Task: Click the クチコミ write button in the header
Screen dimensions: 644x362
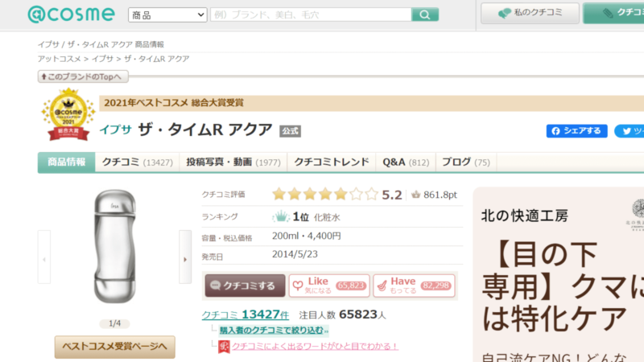Action: pyautogui.click(x=614, y=13)
